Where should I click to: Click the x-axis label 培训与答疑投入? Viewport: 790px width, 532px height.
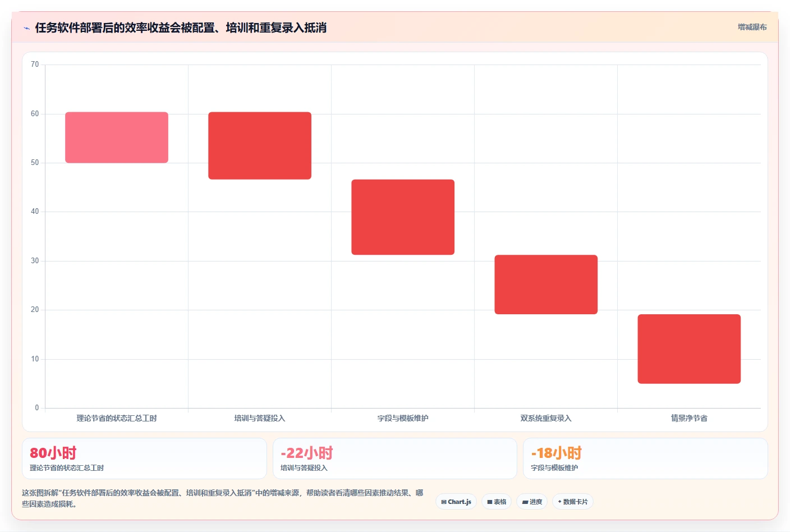tap(260, 418)
